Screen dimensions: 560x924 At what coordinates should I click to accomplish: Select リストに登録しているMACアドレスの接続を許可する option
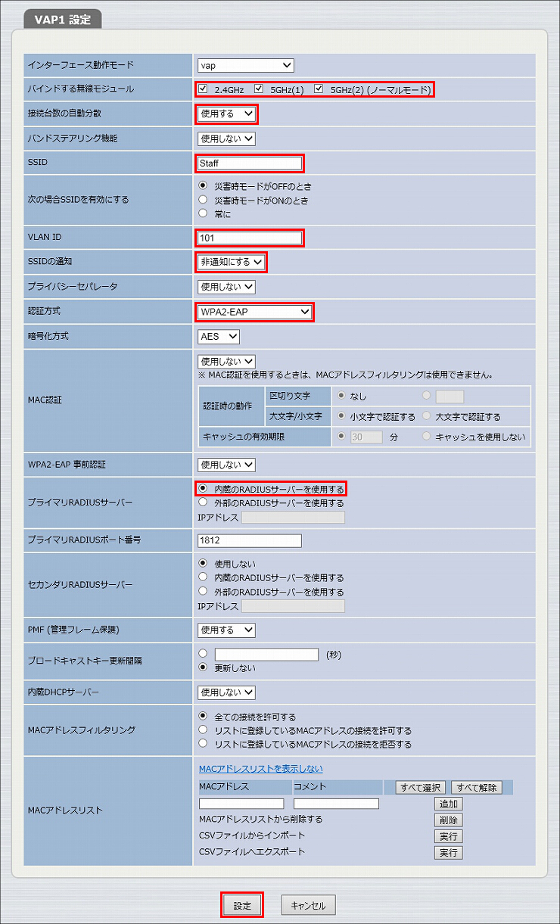pyautogui.click(x=203, y=730)
